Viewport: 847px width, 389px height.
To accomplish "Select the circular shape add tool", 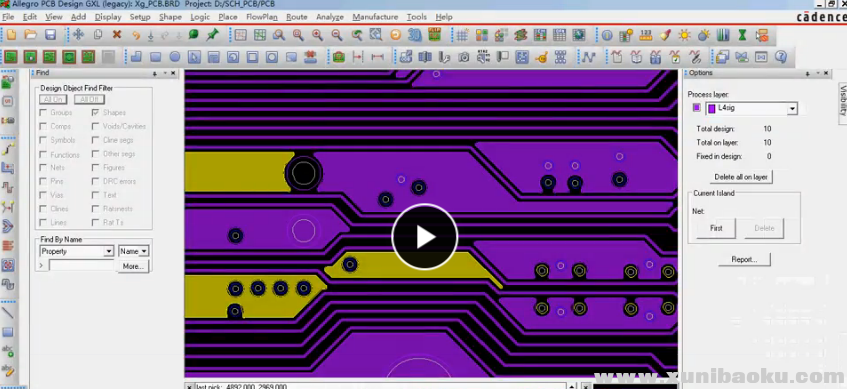I will pos(175,57).
